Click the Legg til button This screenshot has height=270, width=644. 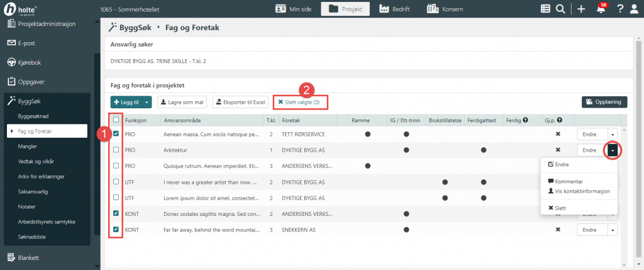click(126, 102)
